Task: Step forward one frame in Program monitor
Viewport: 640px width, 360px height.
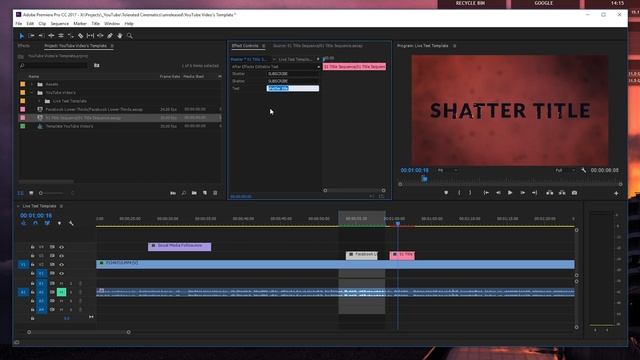Action: point(522,193)
